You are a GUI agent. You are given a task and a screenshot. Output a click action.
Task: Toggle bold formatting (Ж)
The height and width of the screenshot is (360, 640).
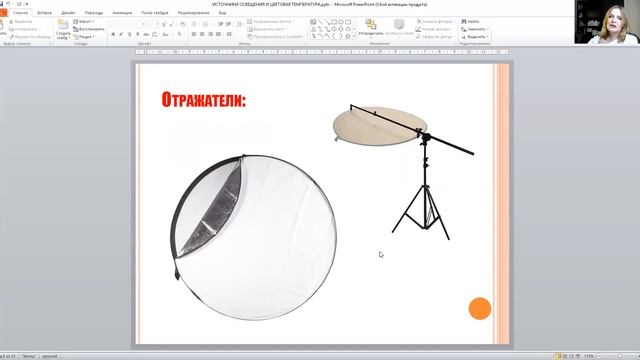(x=113, y=35)
